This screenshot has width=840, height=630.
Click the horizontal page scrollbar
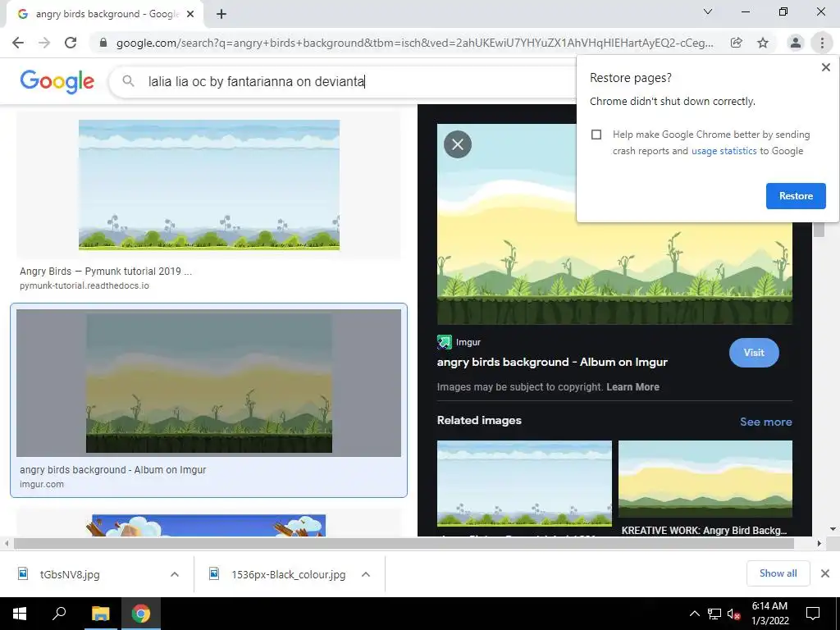pyautogui.click(x=404, y=543)
